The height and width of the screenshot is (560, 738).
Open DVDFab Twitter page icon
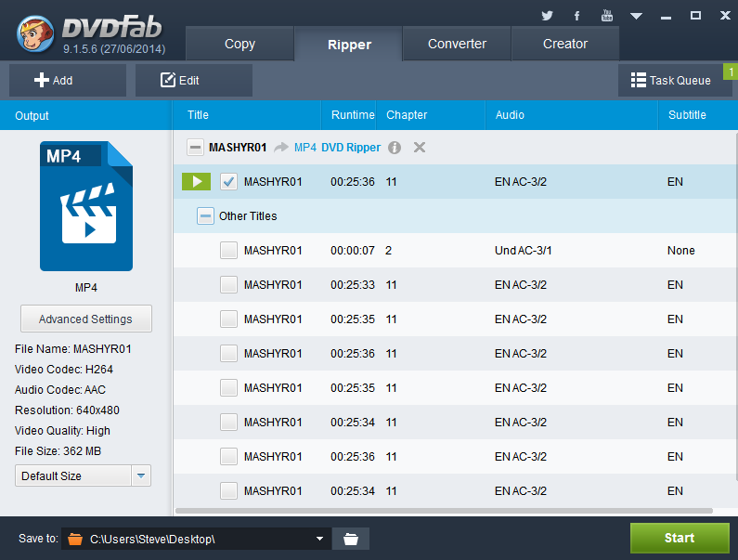(x=547, y=16)
